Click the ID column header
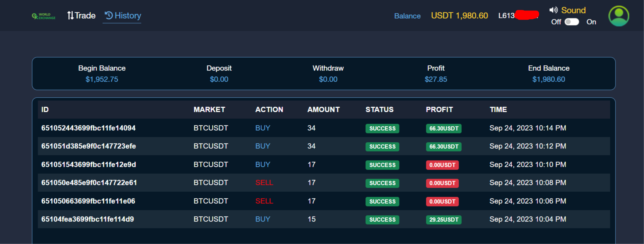This screenshot has height=244, width=644. [45, 109]
